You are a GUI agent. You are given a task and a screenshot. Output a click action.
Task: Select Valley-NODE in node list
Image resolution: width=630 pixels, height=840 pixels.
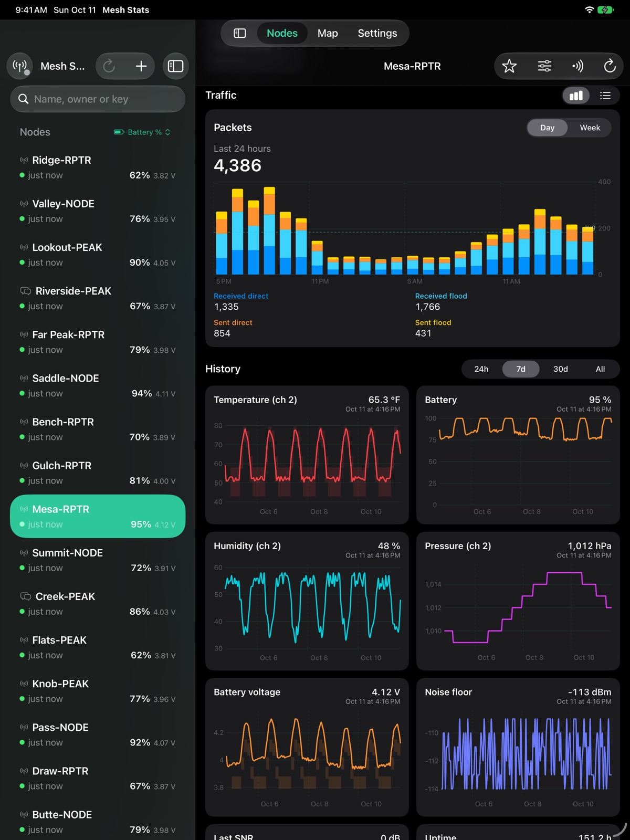(x=98, y=211)
